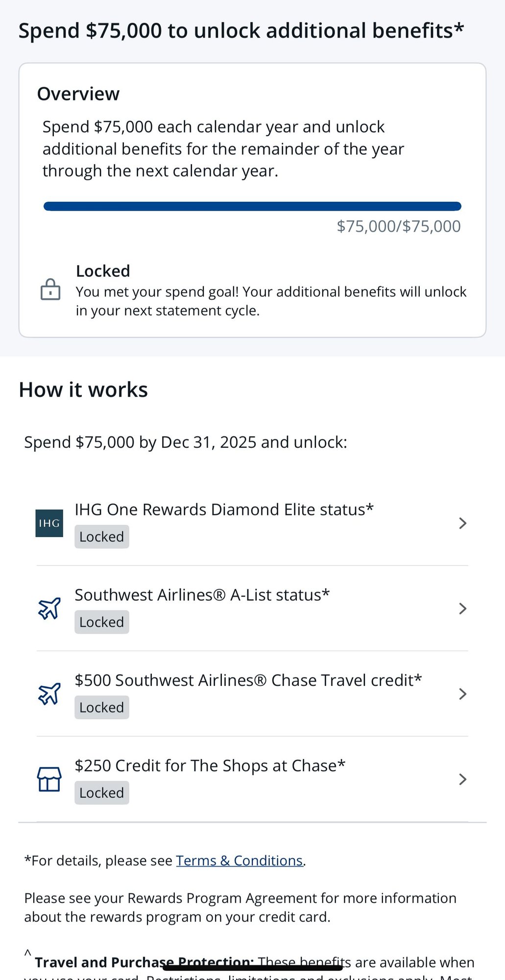Tap the airplane icon beside A-List status
505x980 pixels.
pos(49,609)
